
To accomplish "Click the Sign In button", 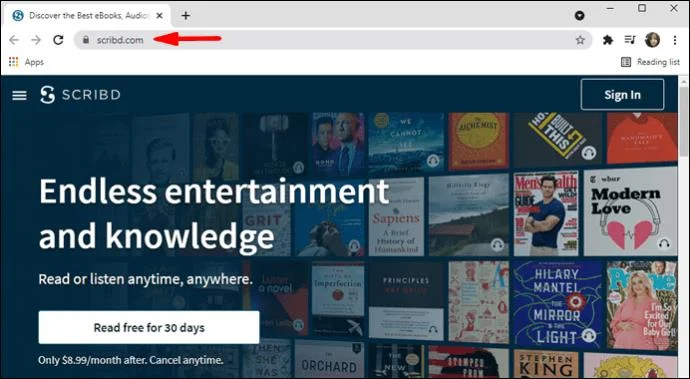I will click(622, 95).
